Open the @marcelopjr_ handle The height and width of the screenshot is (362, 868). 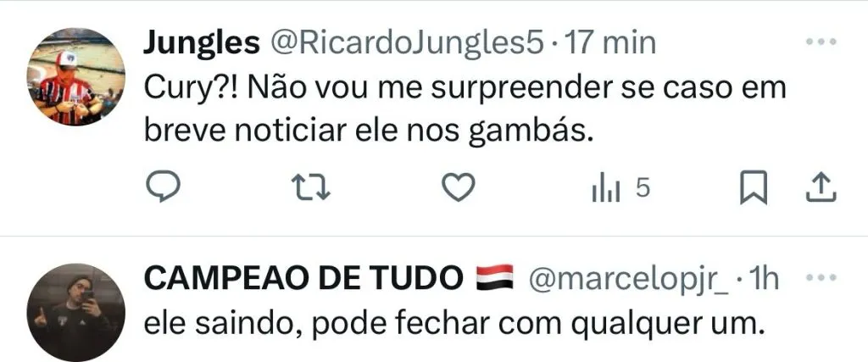click(630, 280)
